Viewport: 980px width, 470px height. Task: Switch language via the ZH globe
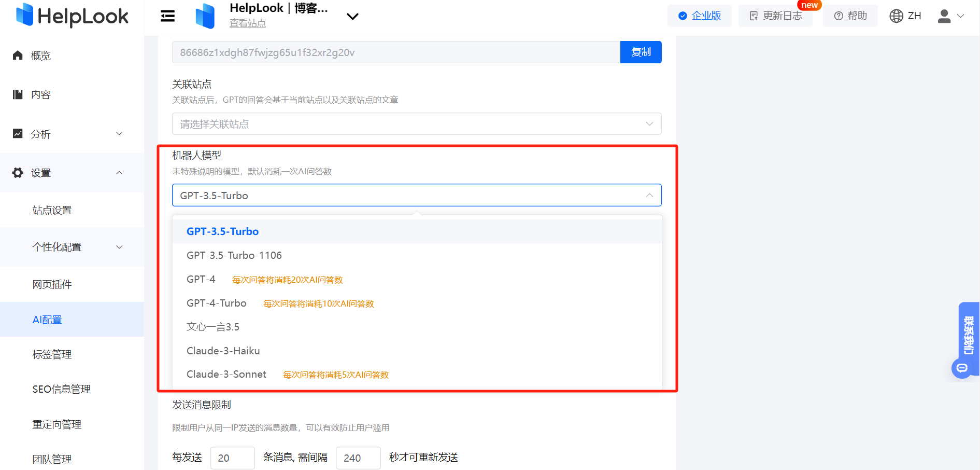click(x=905, y=16)
